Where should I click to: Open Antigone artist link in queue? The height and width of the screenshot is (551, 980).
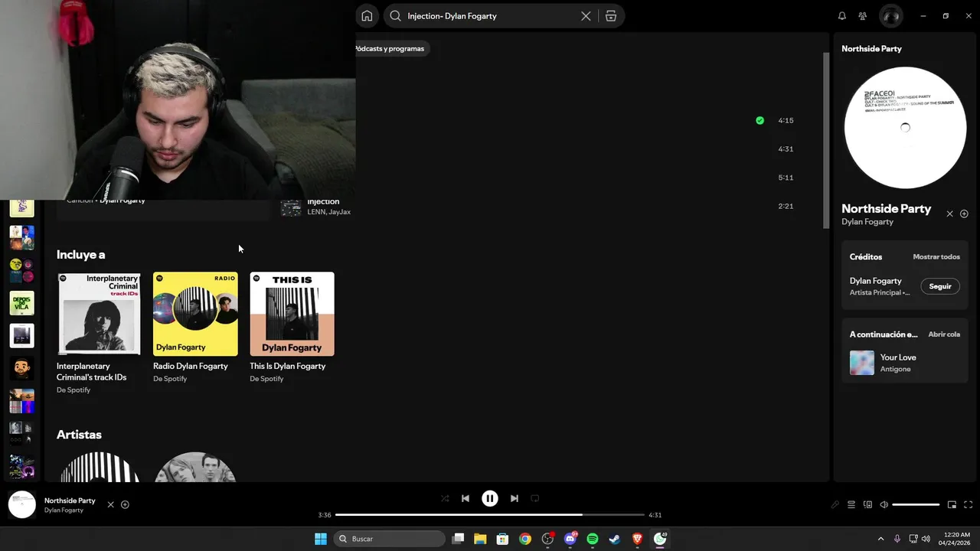[895, 370]
